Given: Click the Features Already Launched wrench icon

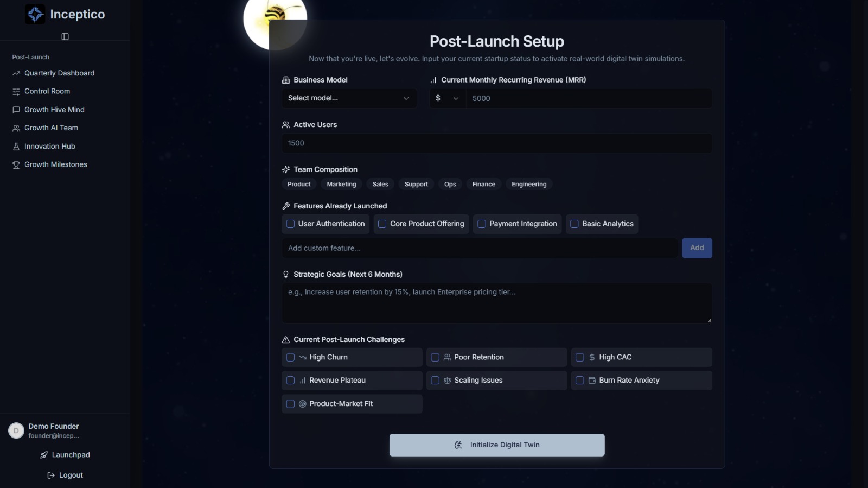Looking at the screenshot, I should 286,206.
